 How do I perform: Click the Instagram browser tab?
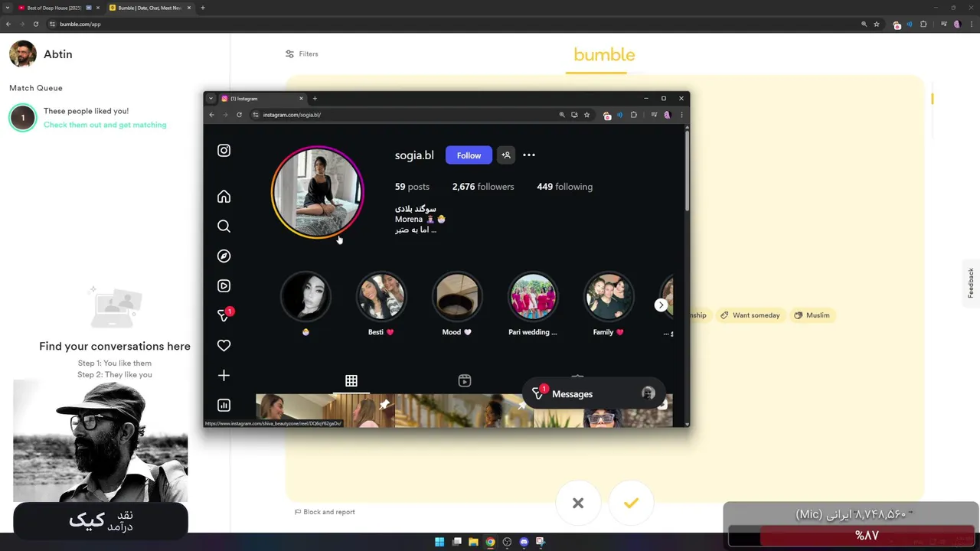click(260, 99)
